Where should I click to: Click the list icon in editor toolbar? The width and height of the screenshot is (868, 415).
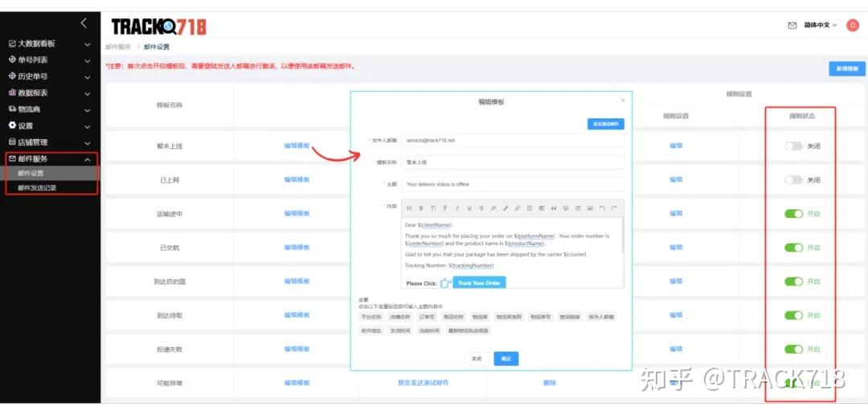coord(530,208)
